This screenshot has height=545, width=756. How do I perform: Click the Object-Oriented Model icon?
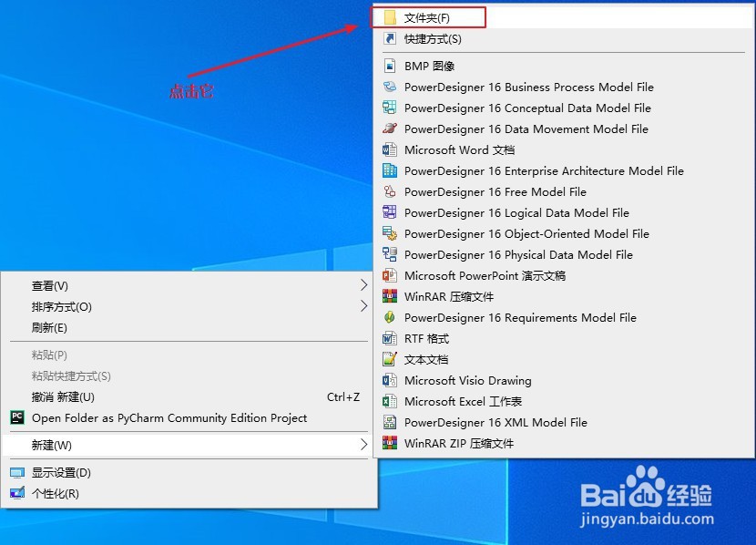pyautogui.click(x=390, y=234)
